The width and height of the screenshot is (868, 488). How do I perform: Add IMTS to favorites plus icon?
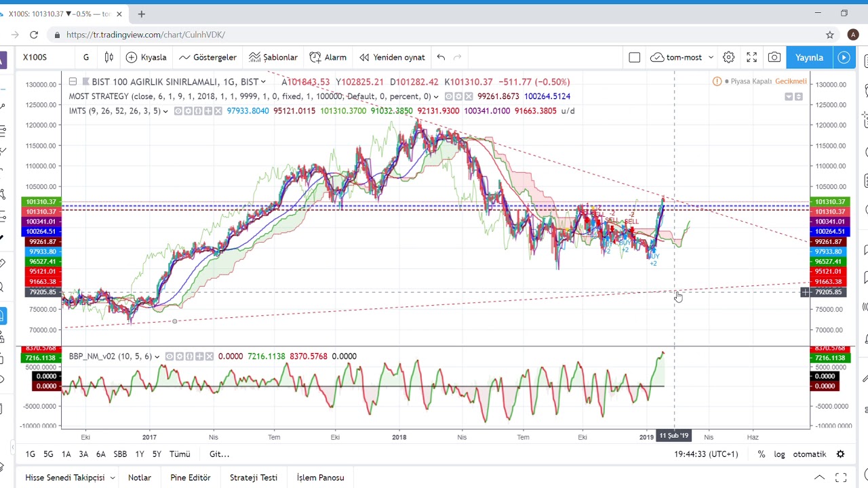click(x=208, y=111)
